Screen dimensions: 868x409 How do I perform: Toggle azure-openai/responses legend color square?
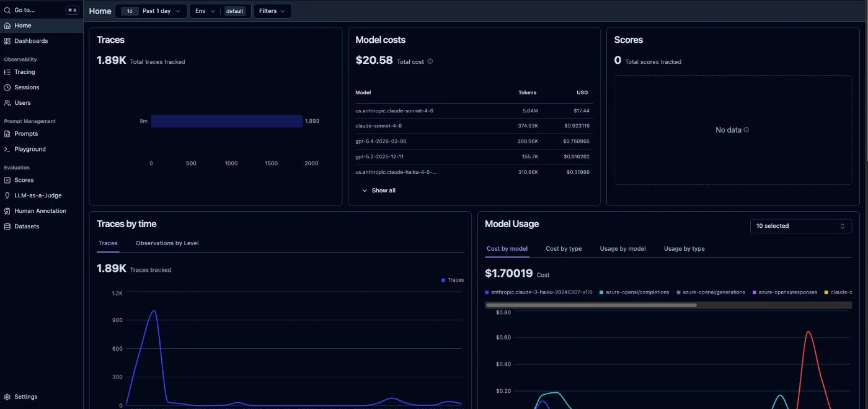tap(754, 292)
